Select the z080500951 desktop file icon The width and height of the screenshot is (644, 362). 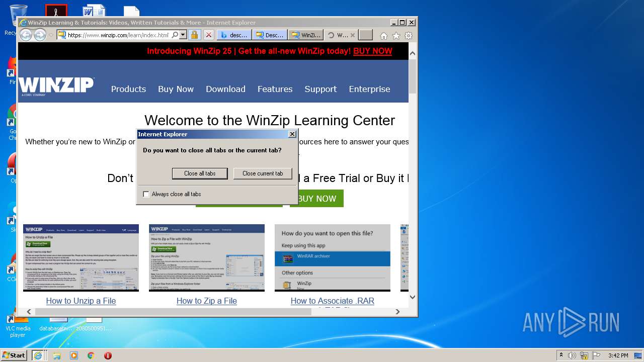(94, 324)
